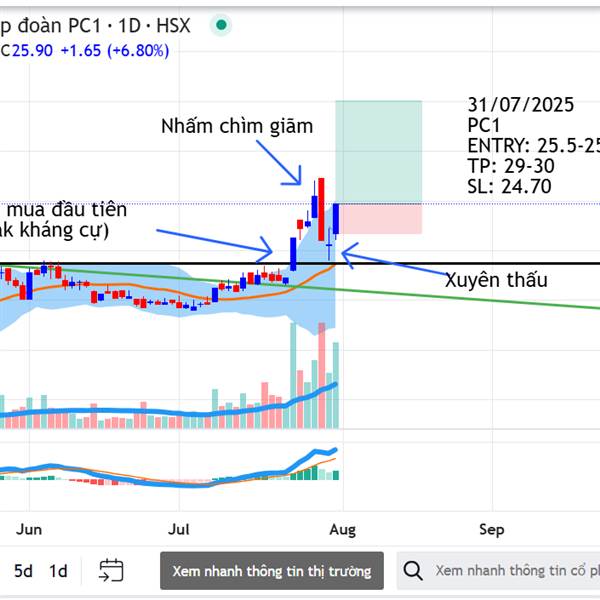600x600 pixels.
Task: Click the PC1 · 1D · HSX symbol title
Action: 95,26
